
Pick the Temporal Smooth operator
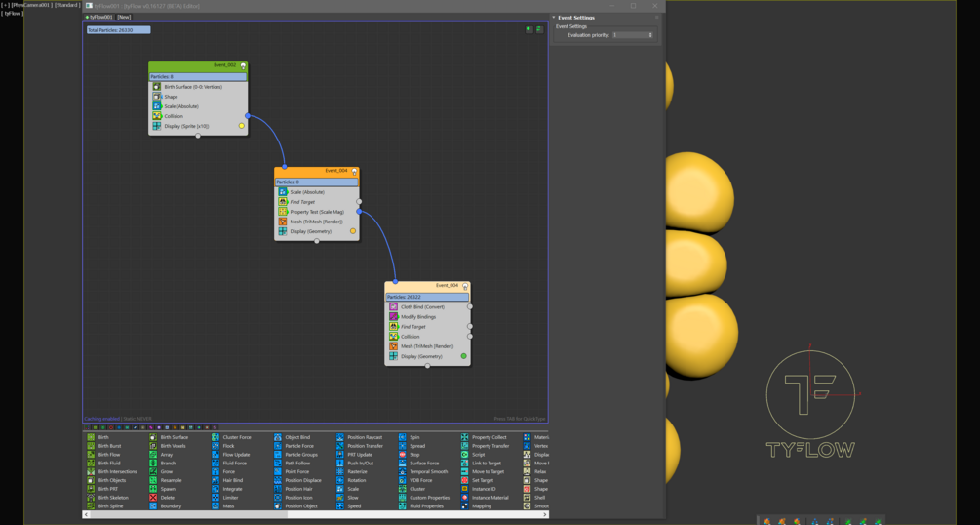click(x=423, y=471)
